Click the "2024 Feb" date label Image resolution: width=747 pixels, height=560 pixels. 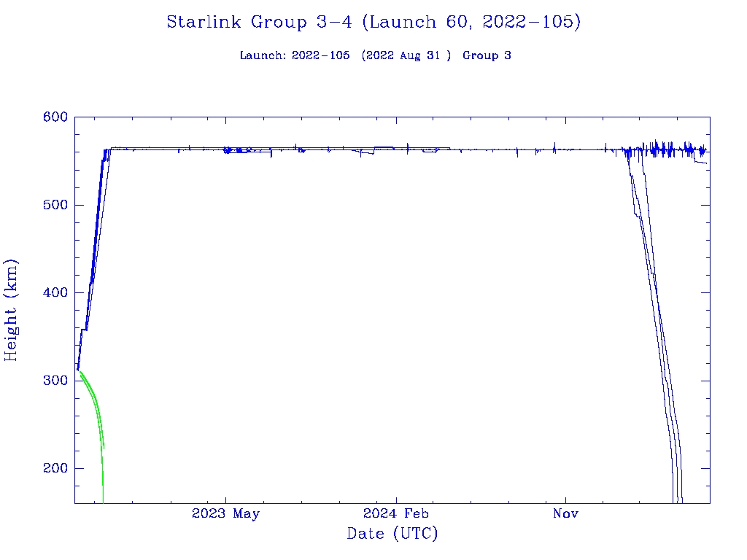pyautogui.click(x=396, y=513)
